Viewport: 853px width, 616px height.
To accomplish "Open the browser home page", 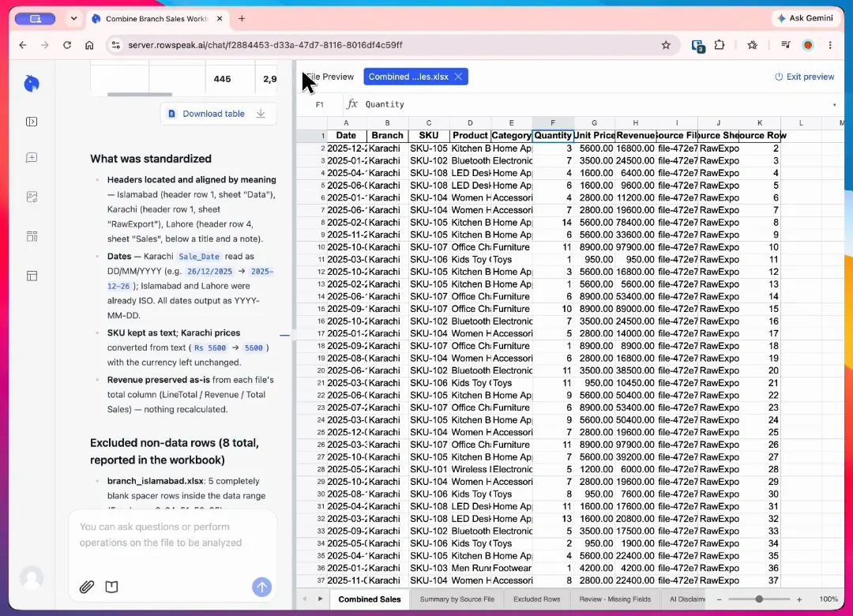I will pos(89,45).
